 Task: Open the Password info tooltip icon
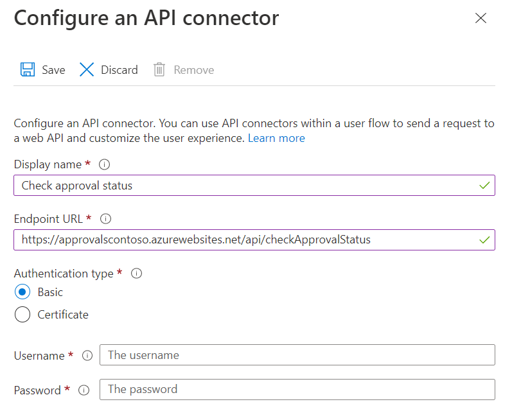click(x=84, y=390)
